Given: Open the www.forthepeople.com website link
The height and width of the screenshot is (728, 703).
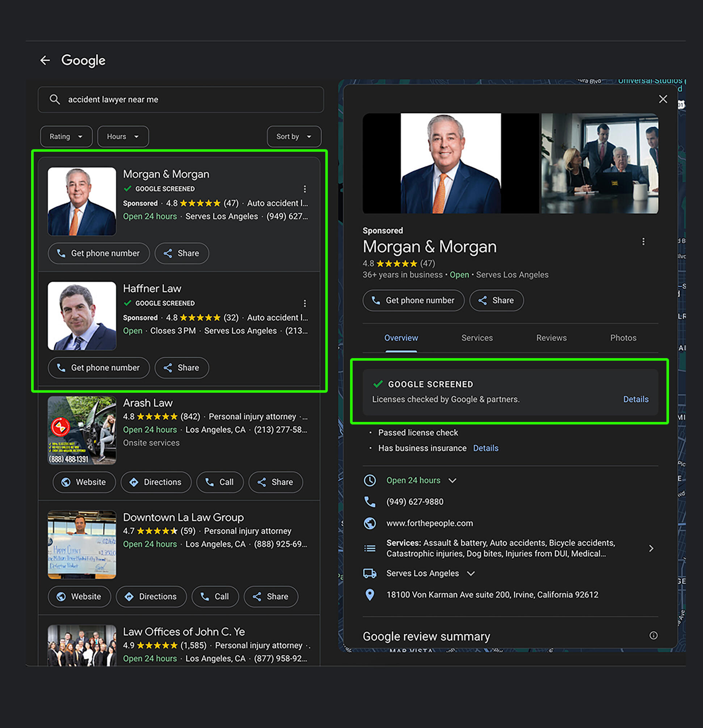Looking at the screenshot, I should 430,523.
